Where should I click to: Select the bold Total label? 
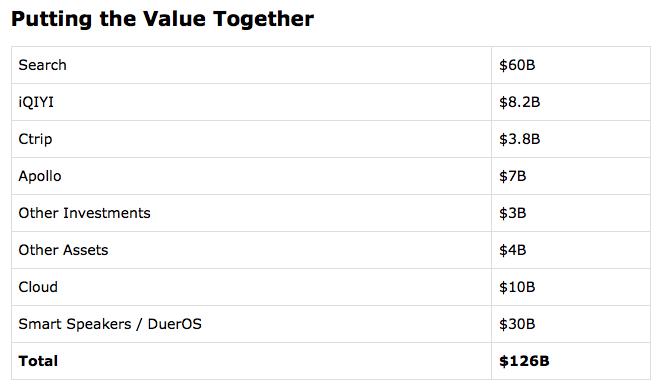[38, 361]
